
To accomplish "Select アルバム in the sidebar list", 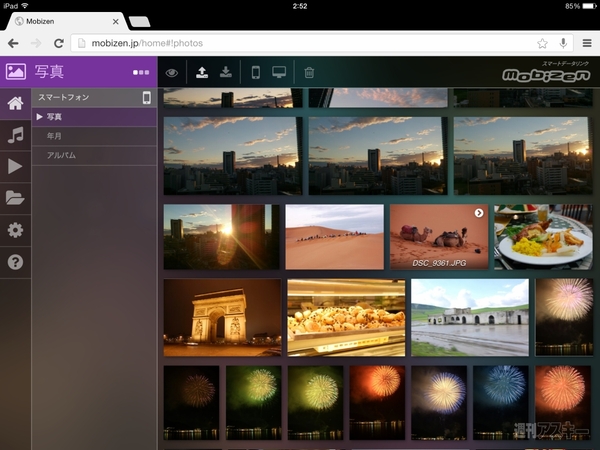I will 60,155.
